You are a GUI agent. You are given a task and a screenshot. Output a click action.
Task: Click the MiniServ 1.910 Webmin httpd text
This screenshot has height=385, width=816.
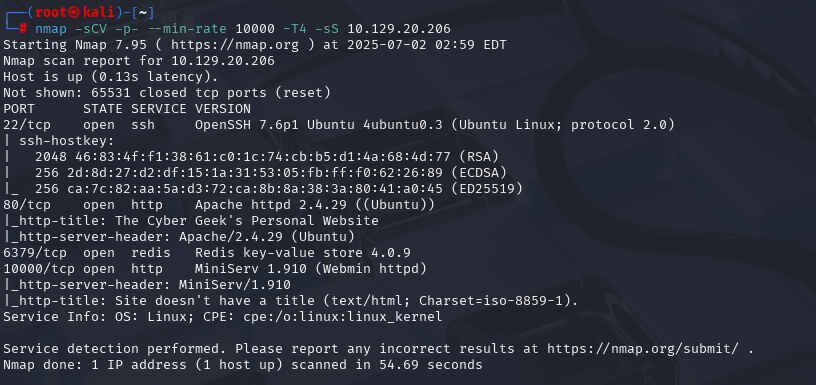(x=311, y=269)
